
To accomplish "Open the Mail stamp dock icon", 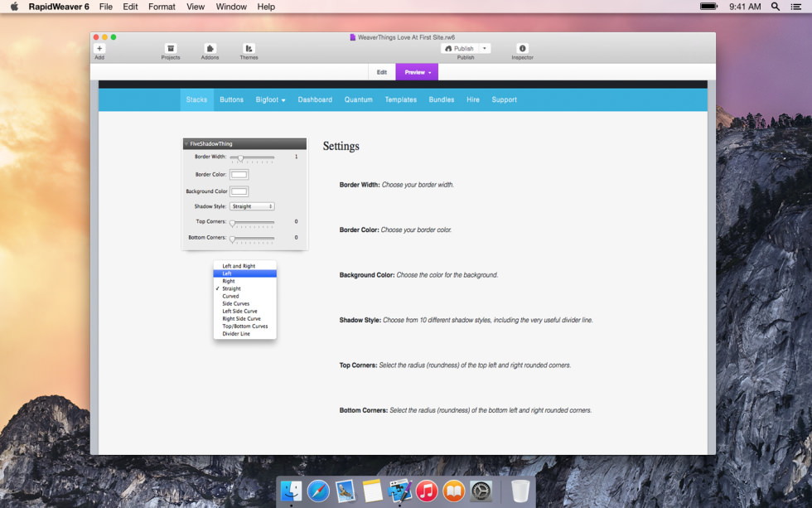I will pyautogui.click(x=345, y=491).
